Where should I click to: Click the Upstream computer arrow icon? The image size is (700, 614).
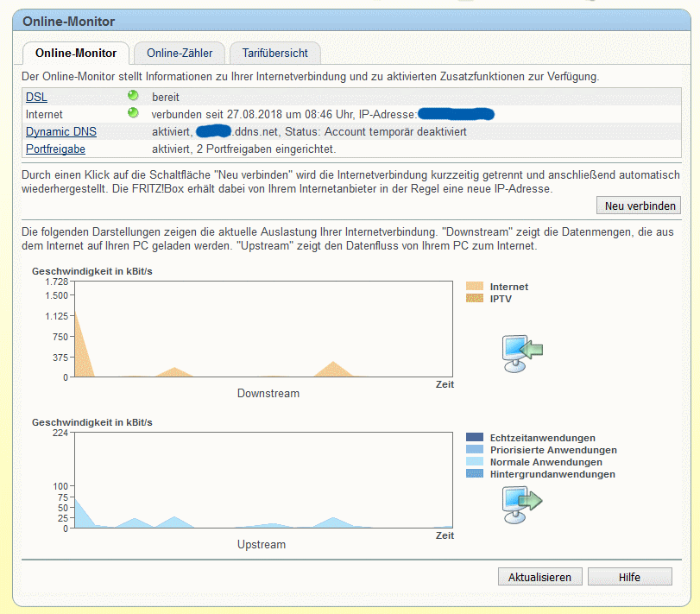pyautogui.click(x=522, y=504)
